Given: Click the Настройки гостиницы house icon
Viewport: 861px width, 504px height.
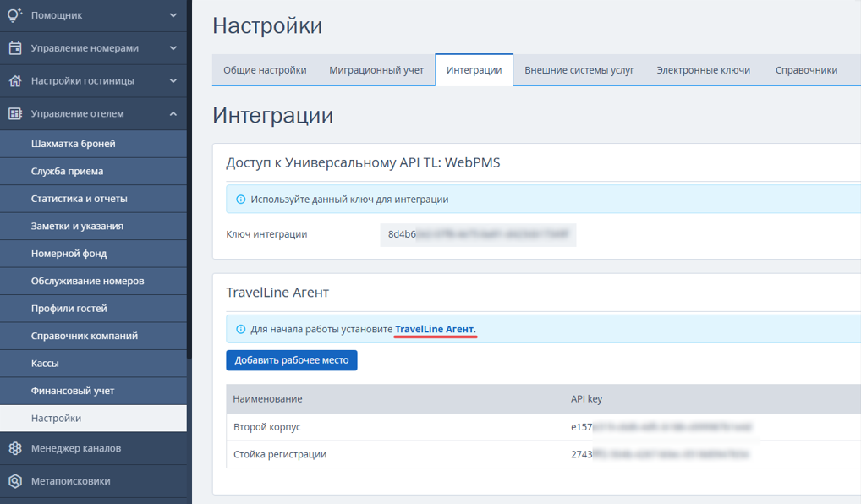Looking at the screenshot, I should point(15,80).
